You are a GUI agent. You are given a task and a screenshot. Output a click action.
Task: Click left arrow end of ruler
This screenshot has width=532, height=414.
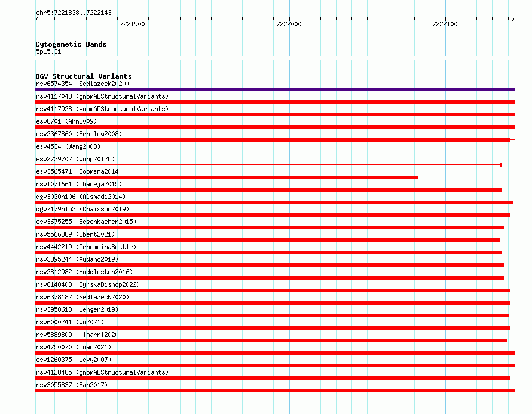click(x=37, y=19)
